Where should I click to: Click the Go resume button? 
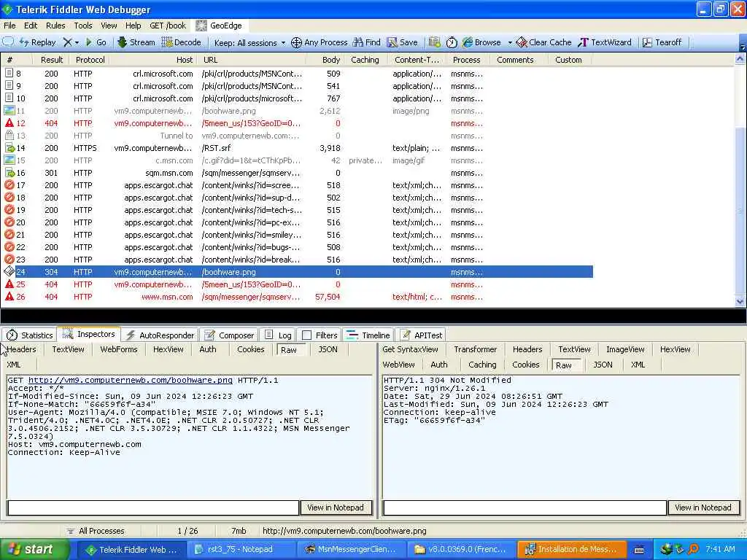[96, 42]
